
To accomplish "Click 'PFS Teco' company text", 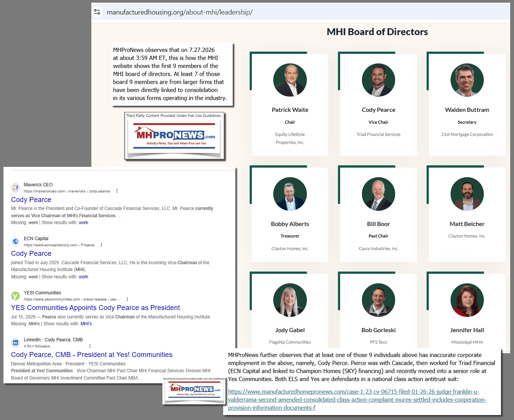I will coord(378,342).
